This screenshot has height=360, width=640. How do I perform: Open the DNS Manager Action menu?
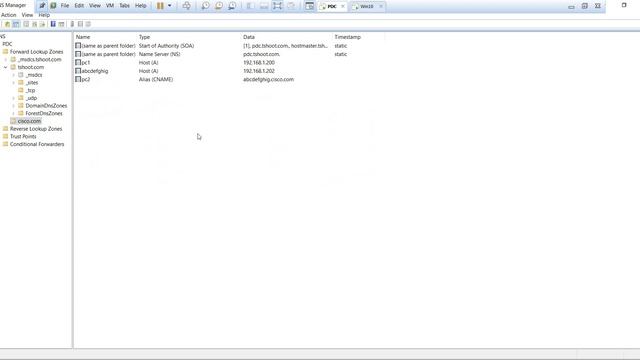[x=9, y=15]
